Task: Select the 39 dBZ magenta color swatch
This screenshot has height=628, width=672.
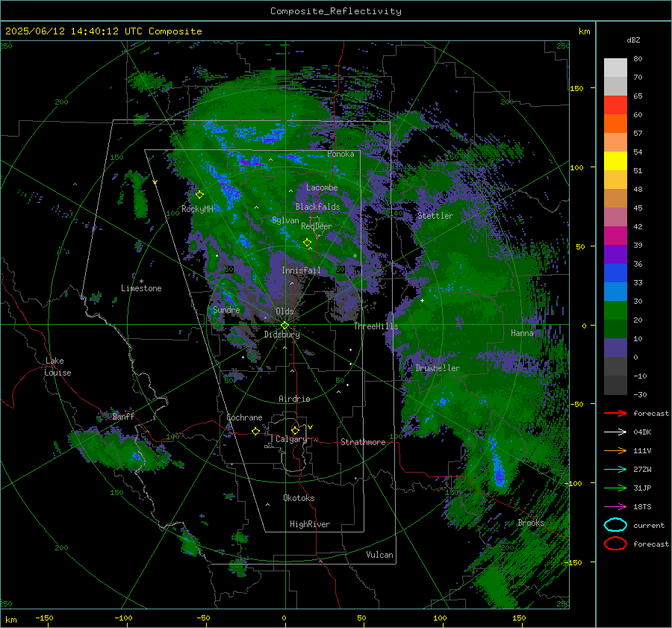Action: [615, 235]
